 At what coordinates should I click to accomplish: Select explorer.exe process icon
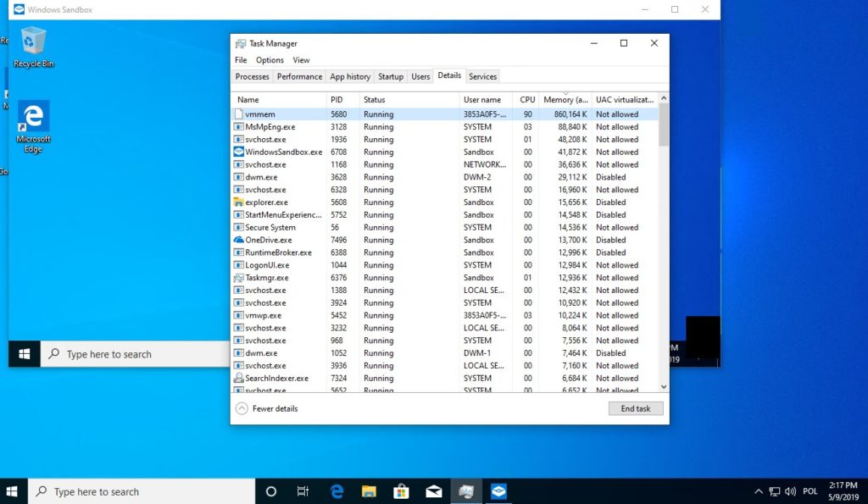point(238,202)
